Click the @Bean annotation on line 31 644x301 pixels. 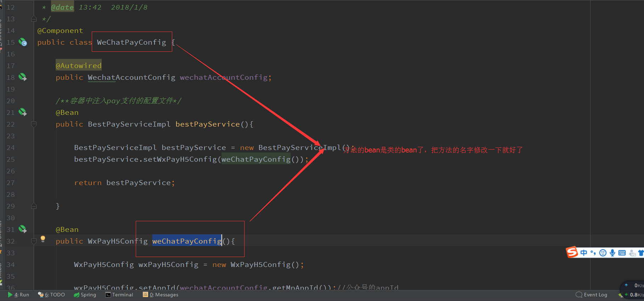click(67, 229)
